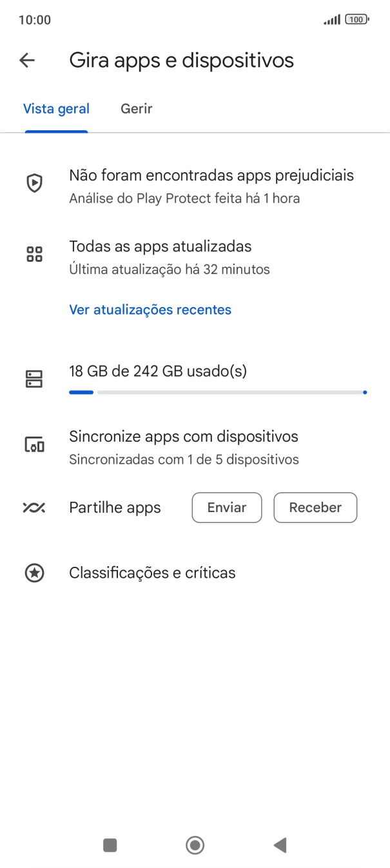Switch to the Gerir tab
This screenshot has width=390, height=868.
pyautogui.click(x=136, y=109)
